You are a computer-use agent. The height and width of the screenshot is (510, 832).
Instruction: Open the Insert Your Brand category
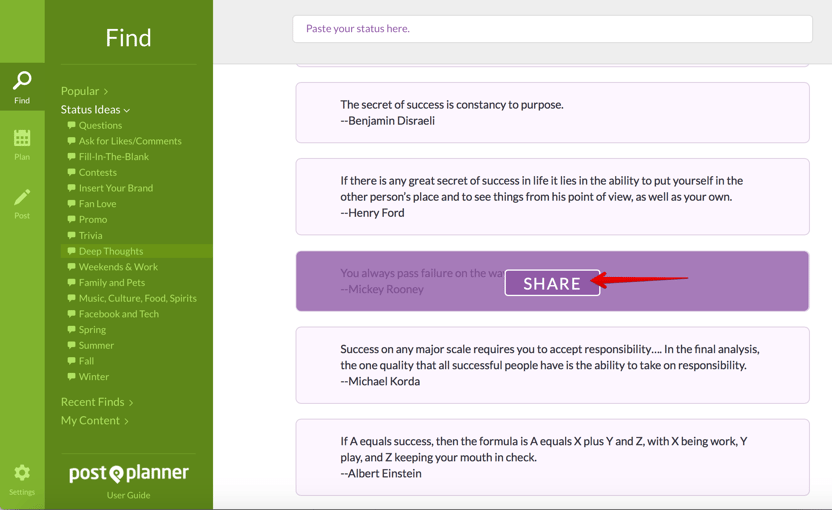point(116,188)
